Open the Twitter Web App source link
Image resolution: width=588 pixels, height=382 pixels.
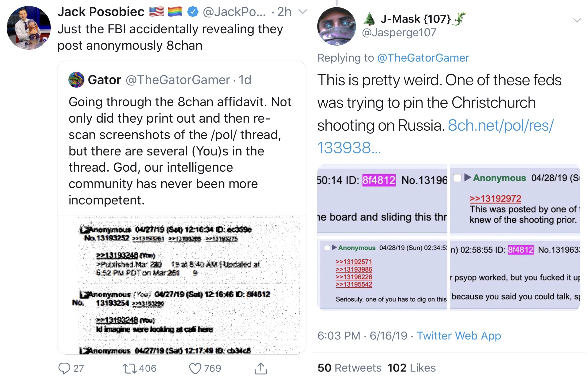[x=459, y=336]
